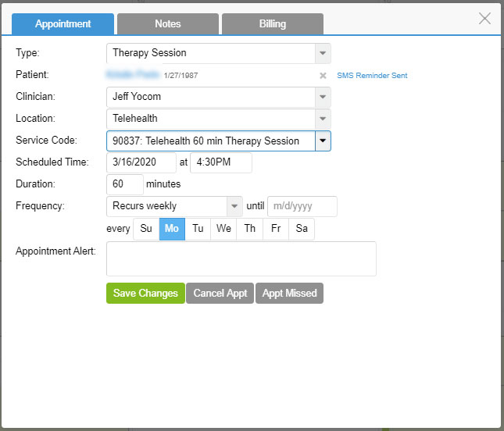The image size is (504, 431).
Task: Click the Save Changes button
Action: [x=145, y=294]
